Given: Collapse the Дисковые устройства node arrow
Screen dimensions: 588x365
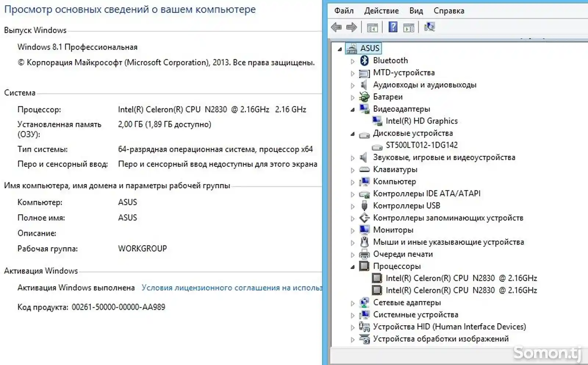Looking at the screenshot, I should [x=352, y=134].
